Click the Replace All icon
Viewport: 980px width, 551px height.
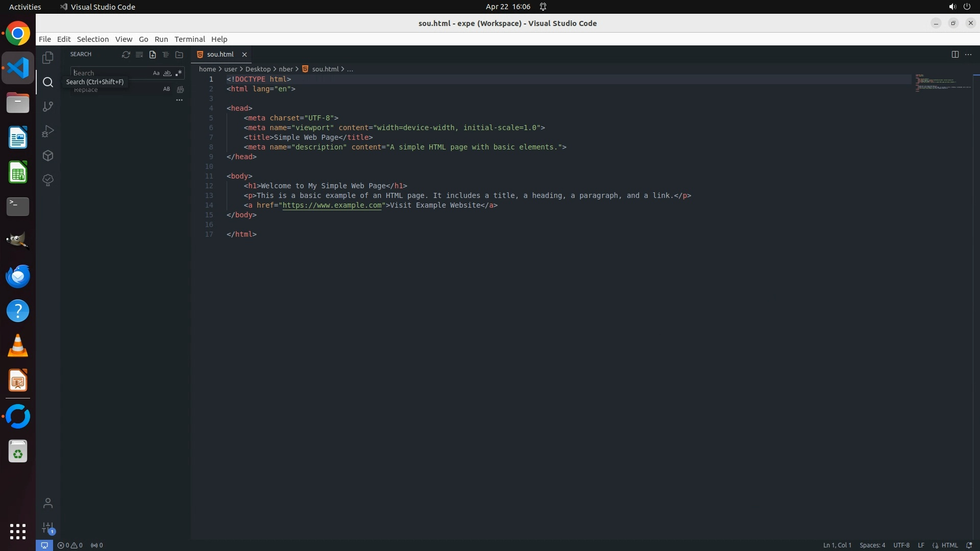click(x=180, y=89)
